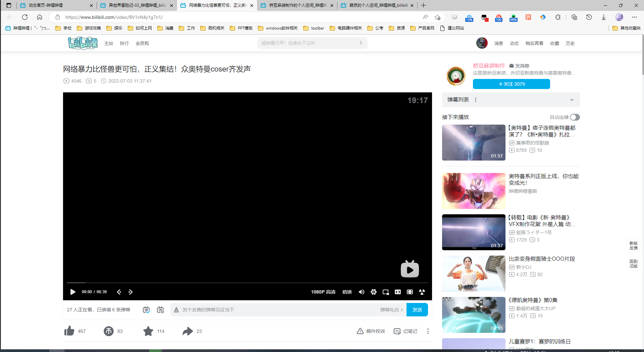Skip to next video with the right arrow

[x=130, y=292]
